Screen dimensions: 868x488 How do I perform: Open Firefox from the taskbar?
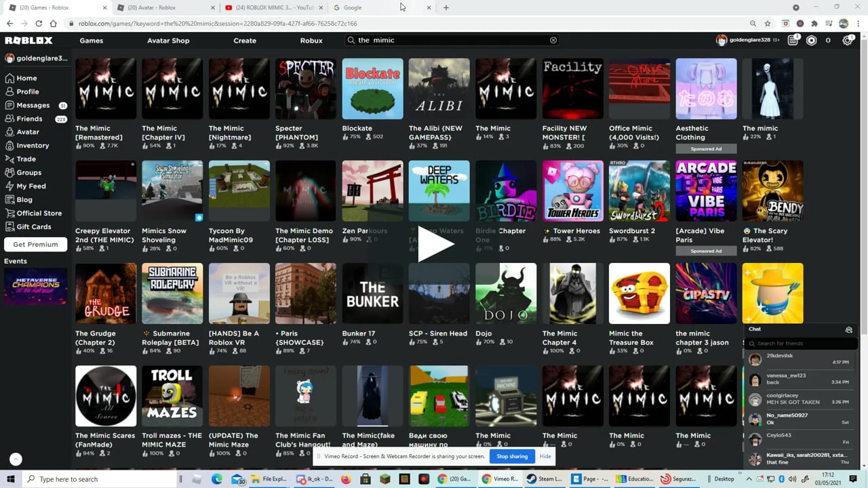345,479
